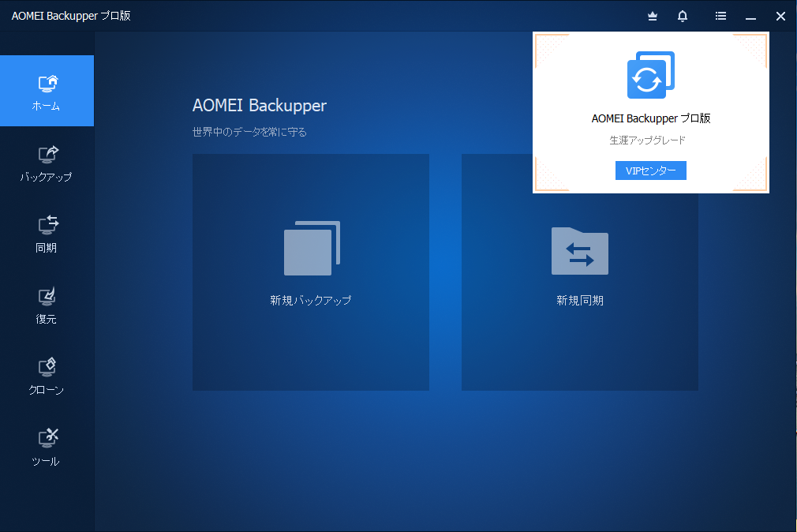
Task: Open the バックアップ sidebar section
Action: coord(47,163)
